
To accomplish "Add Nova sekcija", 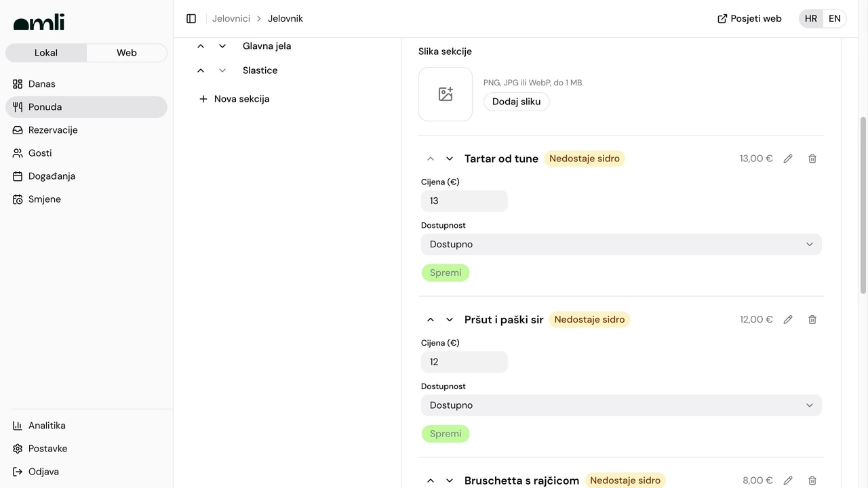I will tap(234, 99).
